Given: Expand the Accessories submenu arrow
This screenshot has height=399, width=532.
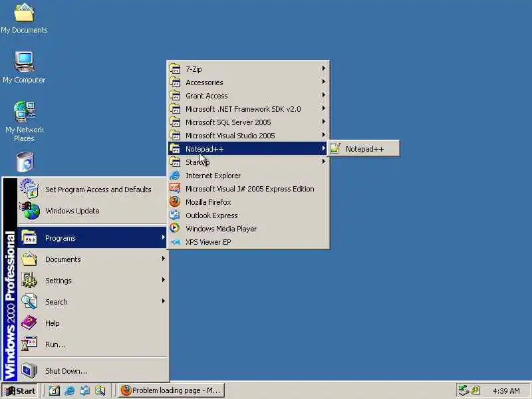Looking at the screenshot, I should pyautogui.click(x=323, y=81).
